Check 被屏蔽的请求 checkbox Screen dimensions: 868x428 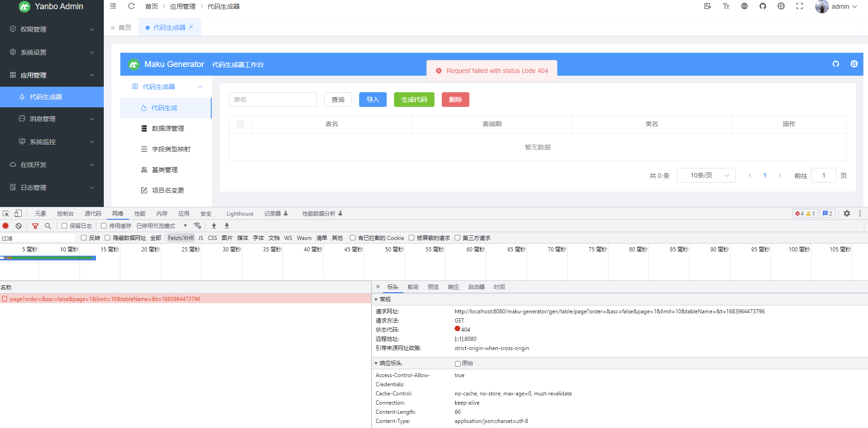tap(411, 238)
